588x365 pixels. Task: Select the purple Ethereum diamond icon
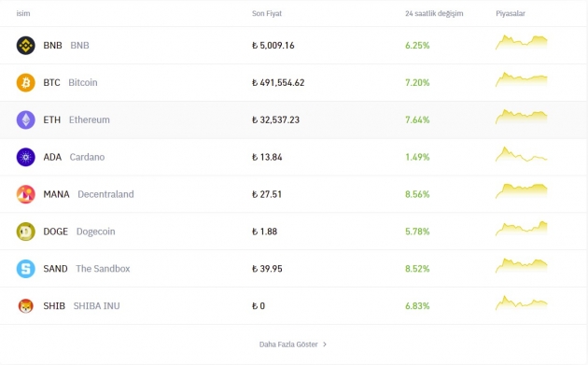tap(25, 119)
